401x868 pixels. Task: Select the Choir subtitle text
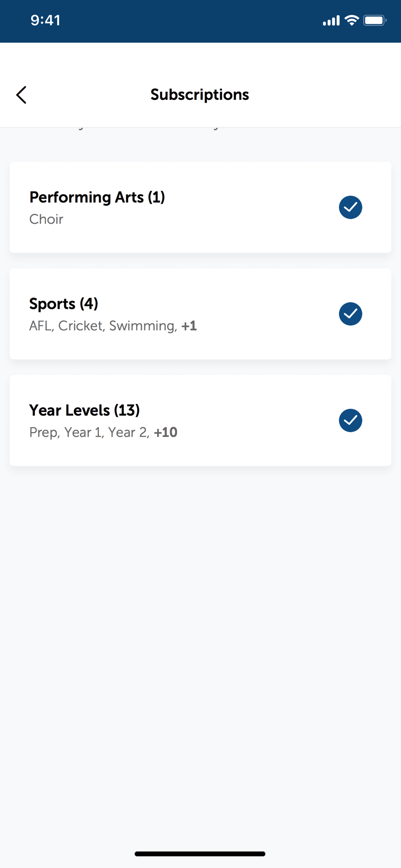[46, 219]
